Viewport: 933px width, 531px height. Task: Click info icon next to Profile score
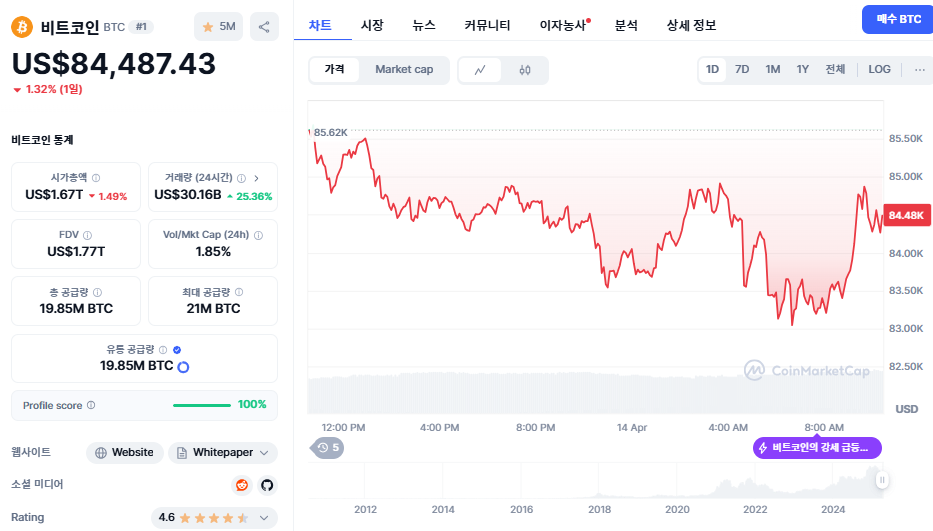91,405
